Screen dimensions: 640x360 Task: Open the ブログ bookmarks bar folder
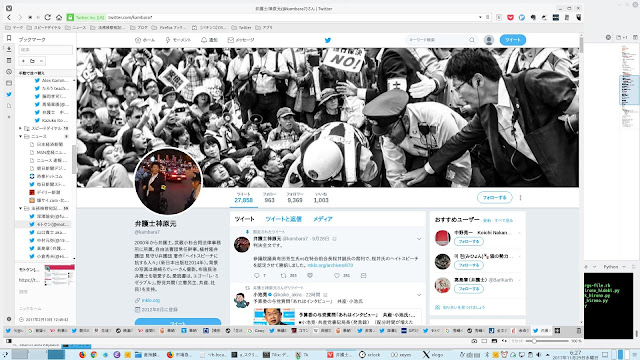click(x=139, y=28)
